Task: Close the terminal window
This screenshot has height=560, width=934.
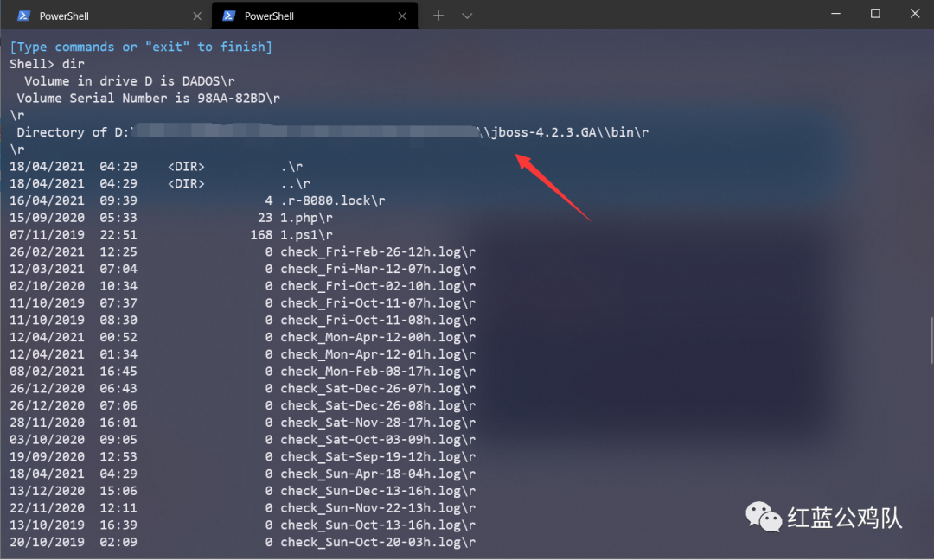Action: (x=914, y=14)
